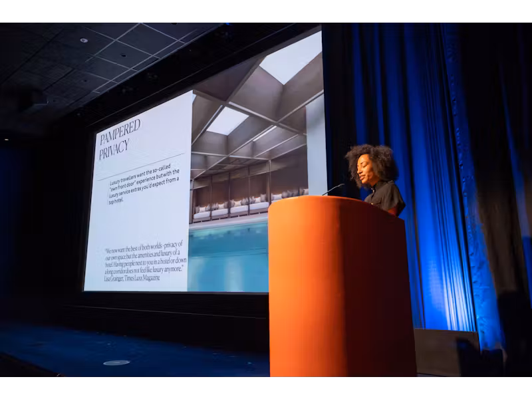
Task: Click the horizontal divider line under the heading
Action: pyautogui.click(x=142, y=176)
